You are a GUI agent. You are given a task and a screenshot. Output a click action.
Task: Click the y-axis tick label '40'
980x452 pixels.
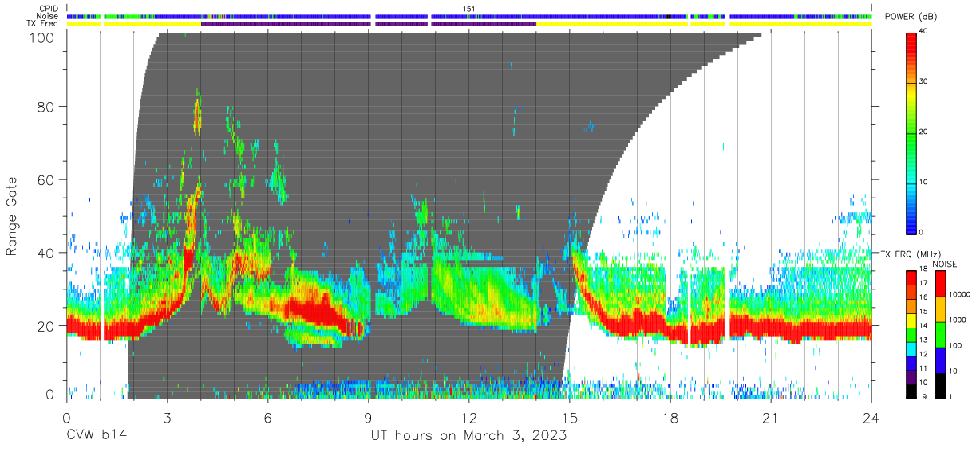47,253
